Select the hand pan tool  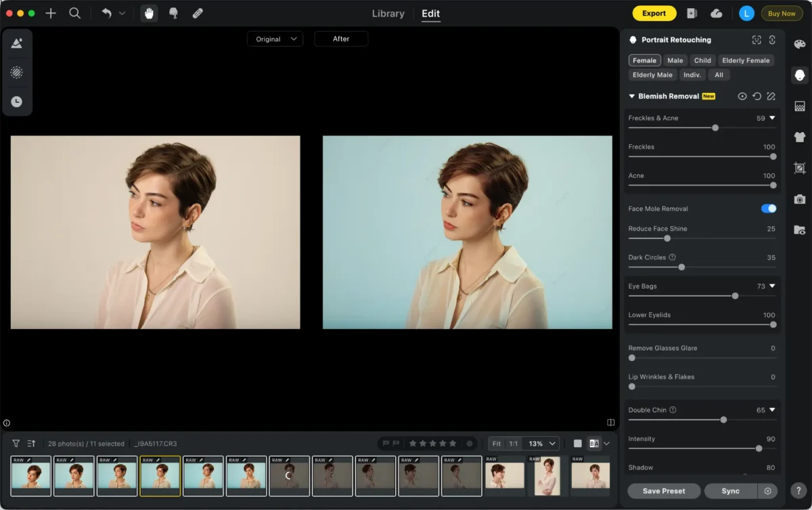click(x=149, y=14)
